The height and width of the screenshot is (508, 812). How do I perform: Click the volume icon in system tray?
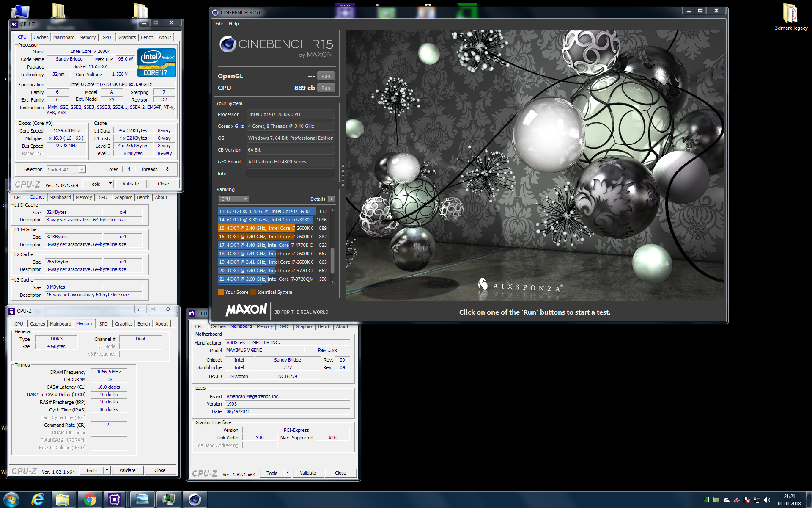[767, 500]
